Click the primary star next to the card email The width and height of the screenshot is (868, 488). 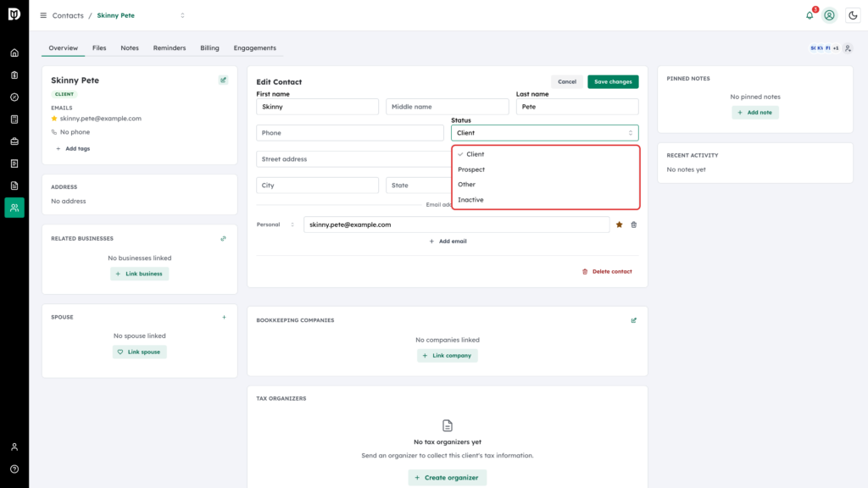click(x=54, y=119)
